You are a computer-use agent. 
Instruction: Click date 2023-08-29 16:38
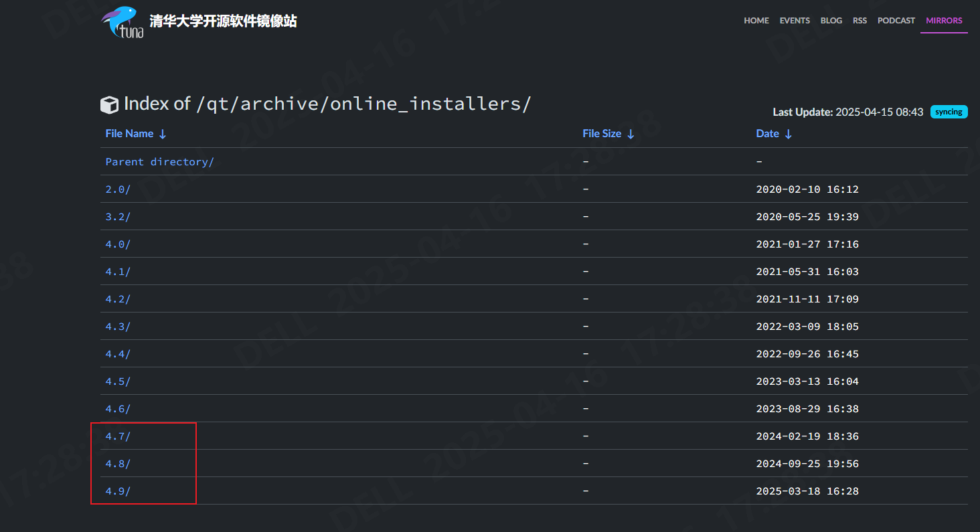coord(807,409)
